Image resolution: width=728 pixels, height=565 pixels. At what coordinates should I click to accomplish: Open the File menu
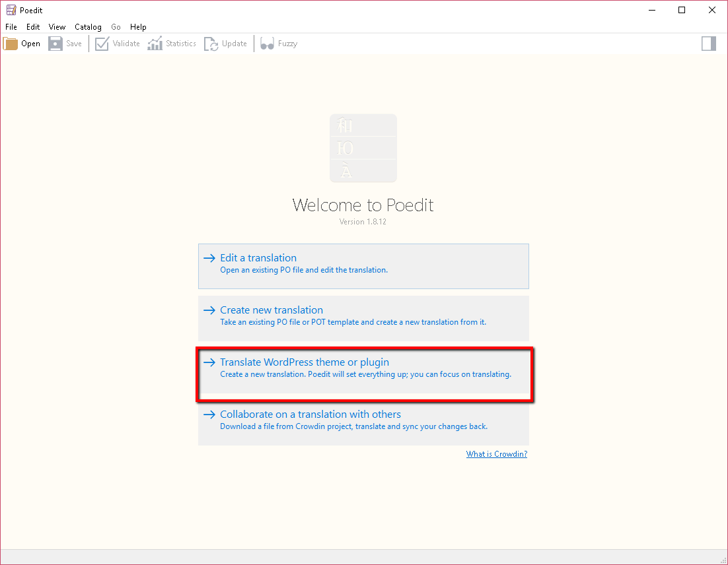(11, 27)
